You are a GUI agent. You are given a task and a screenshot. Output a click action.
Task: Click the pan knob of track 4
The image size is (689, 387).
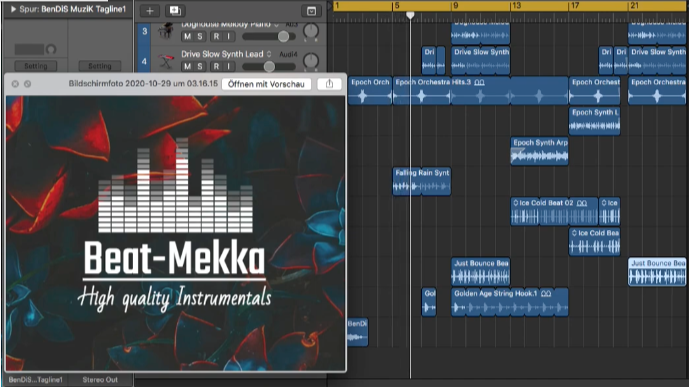click(311, 61)
